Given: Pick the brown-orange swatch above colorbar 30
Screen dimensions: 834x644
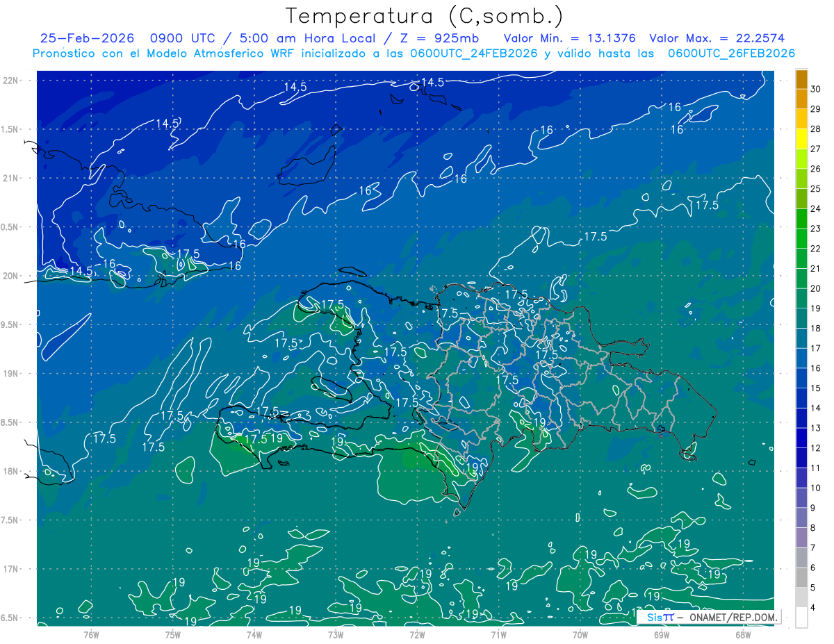Looking at the screenshot, I should (x=801, y=79).
